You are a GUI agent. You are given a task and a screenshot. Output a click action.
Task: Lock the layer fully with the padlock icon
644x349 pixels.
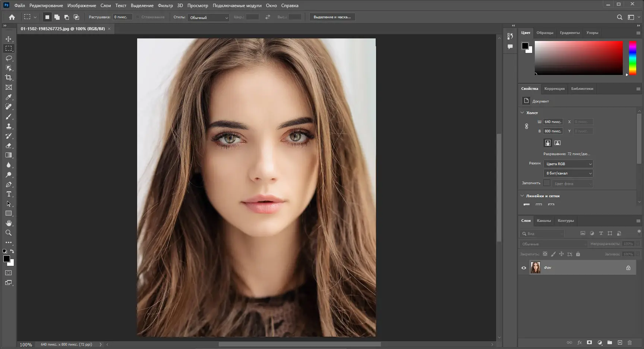[x=578, y=254]
